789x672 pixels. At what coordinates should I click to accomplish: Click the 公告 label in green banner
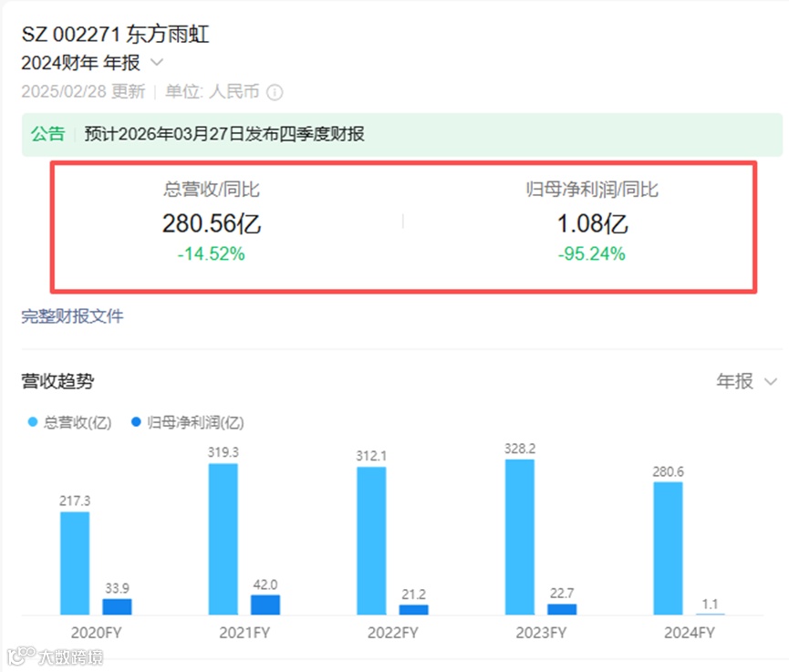47,134
